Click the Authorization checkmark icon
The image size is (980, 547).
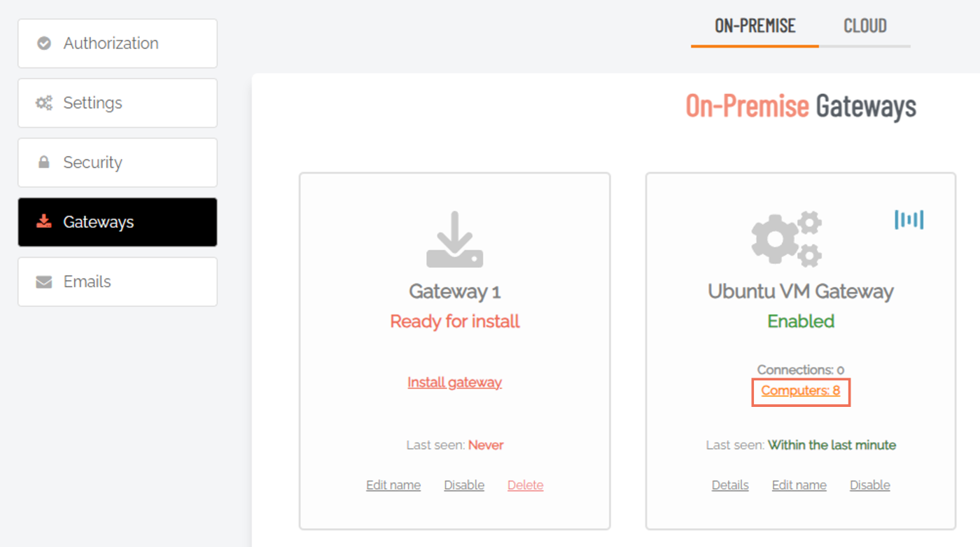(x=44, y=43)
